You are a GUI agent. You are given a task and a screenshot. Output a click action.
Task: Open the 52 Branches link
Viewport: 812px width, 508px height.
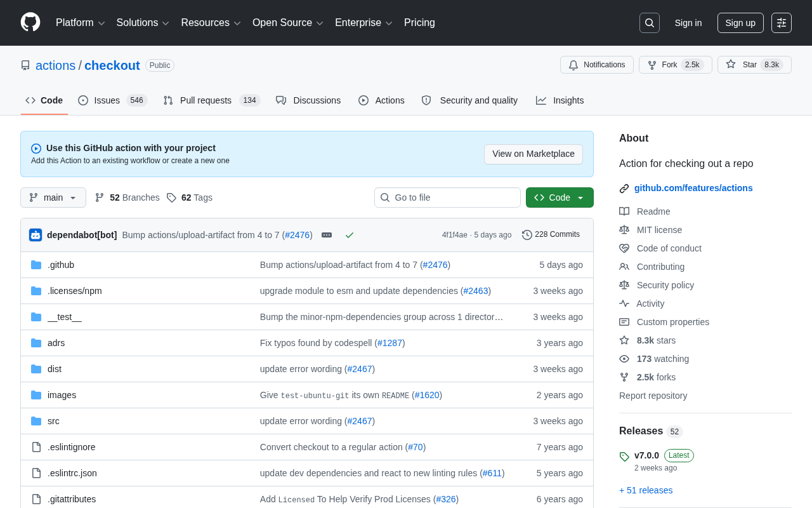coord(128,197)
